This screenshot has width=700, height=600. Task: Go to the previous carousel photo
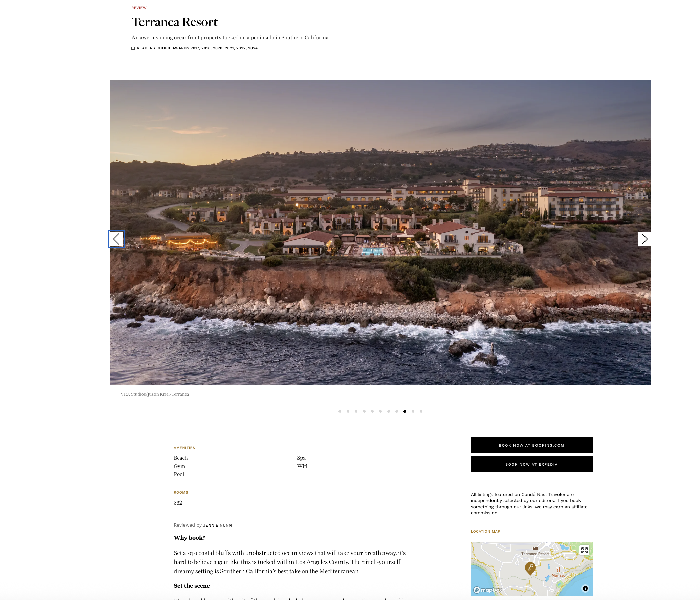point(116,239)
